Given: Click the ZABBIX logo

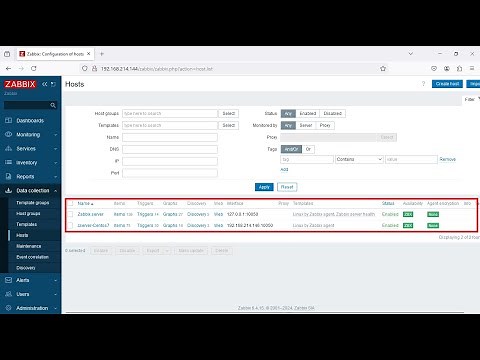Looking at the screenshot, I should coord(20,84).
